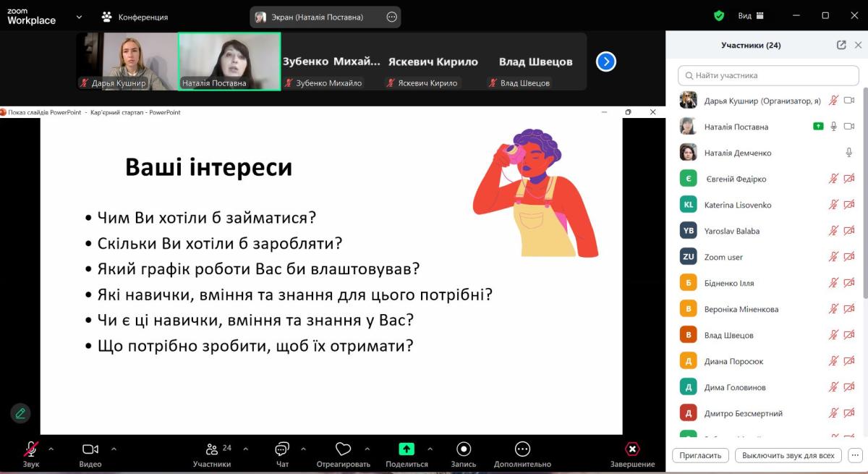
Task: Click the annotation pencil icon
Action: pos(20,413)
